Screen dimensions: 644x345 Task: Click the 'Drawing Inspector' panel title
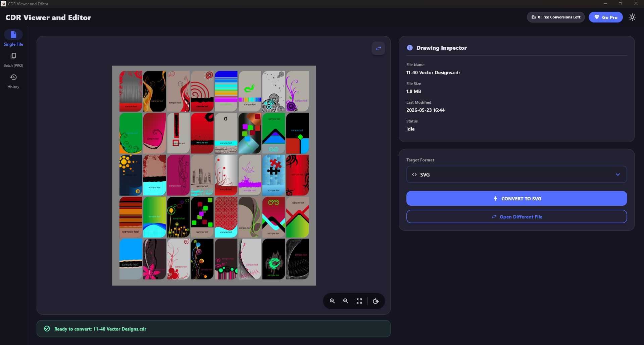point(442,48)
